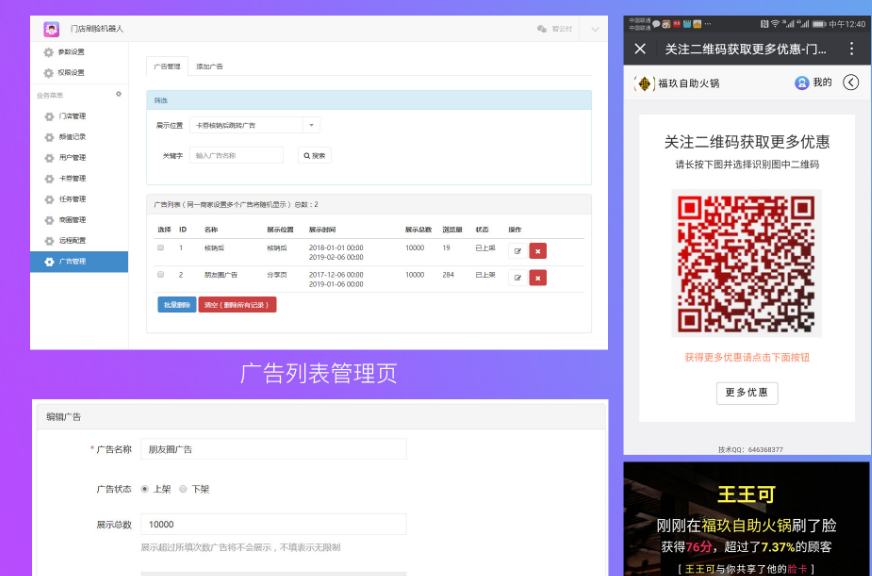Click the date 2017-12-06 00:00 in the table
This screenshot has width=872, height=576.
[x=336, y=275]
